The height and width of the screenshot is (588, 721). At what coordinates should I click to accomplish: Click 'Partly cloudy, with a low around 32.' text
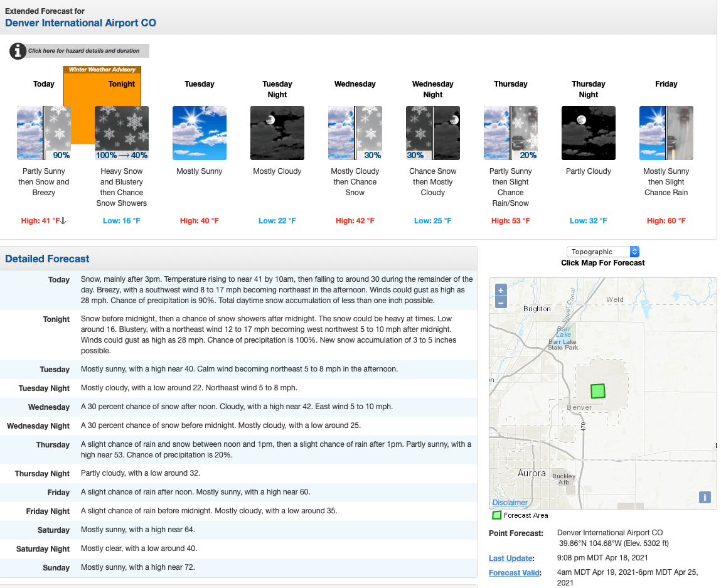[x=140, y=473]
